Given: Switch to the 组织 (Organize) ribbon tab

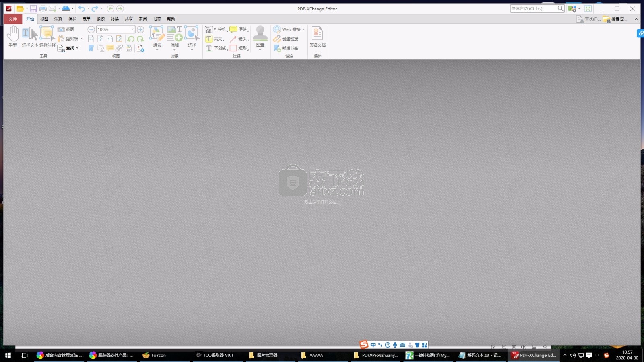Looking at the screenshot, I should (x=101, y=19).
